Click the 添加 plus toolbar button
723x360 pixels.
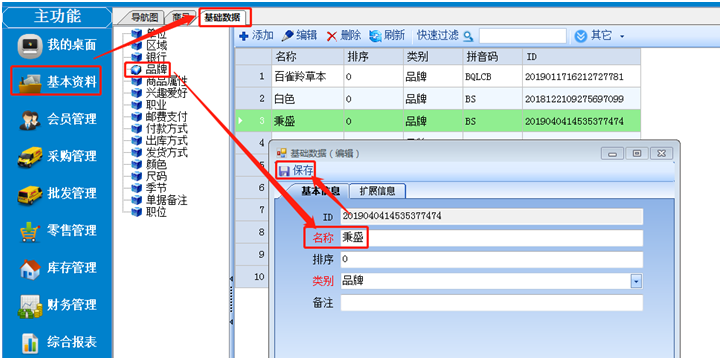256,35
